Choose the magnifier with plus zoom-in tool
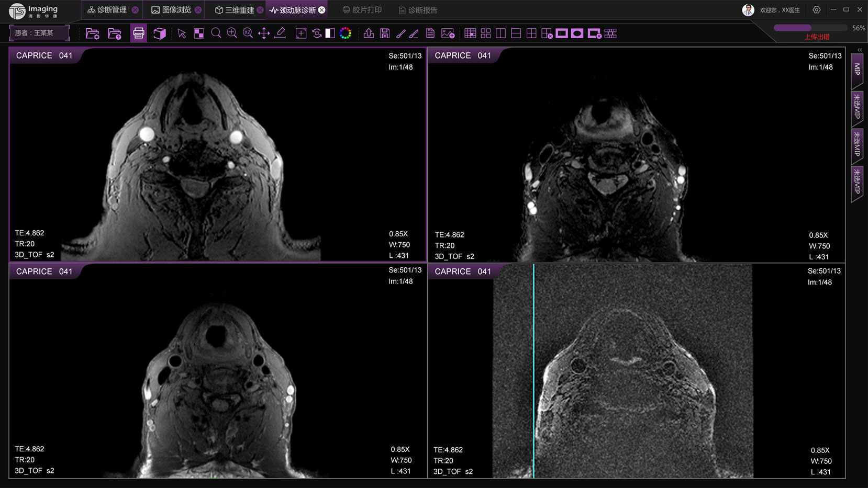 pos(232,33)
